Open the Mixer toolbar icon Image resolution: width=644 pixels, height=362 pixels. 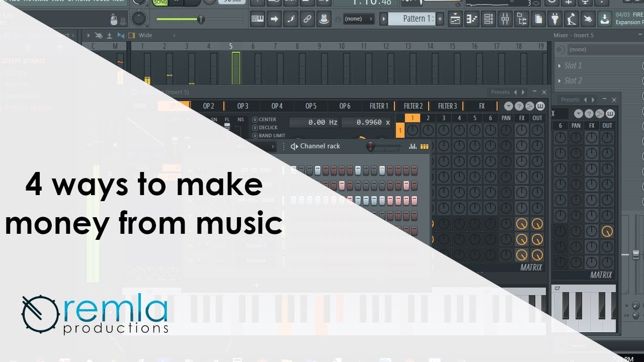505,20
